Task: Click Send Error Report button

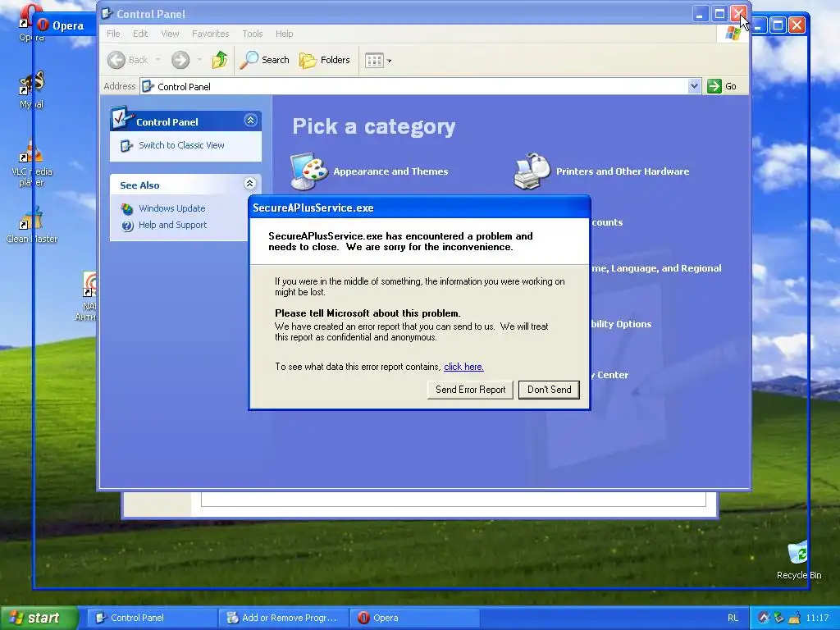Action: coord(470,390)
